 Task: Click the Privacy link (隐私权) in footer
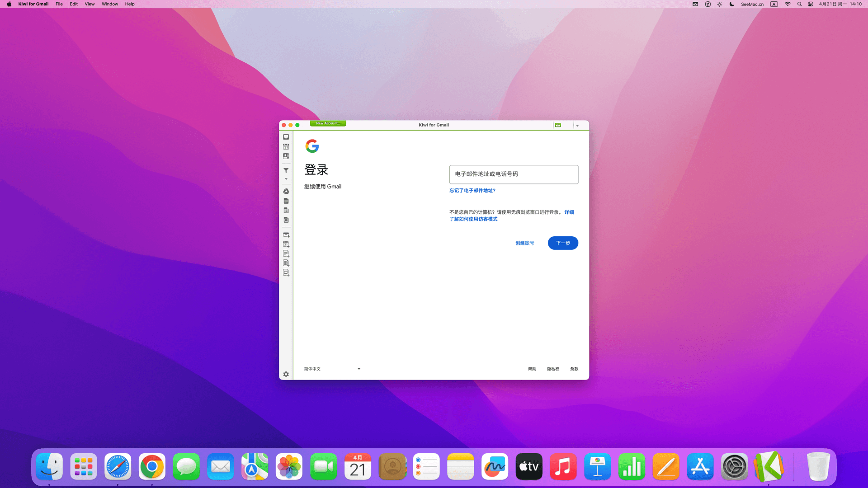tap(553, 369)
